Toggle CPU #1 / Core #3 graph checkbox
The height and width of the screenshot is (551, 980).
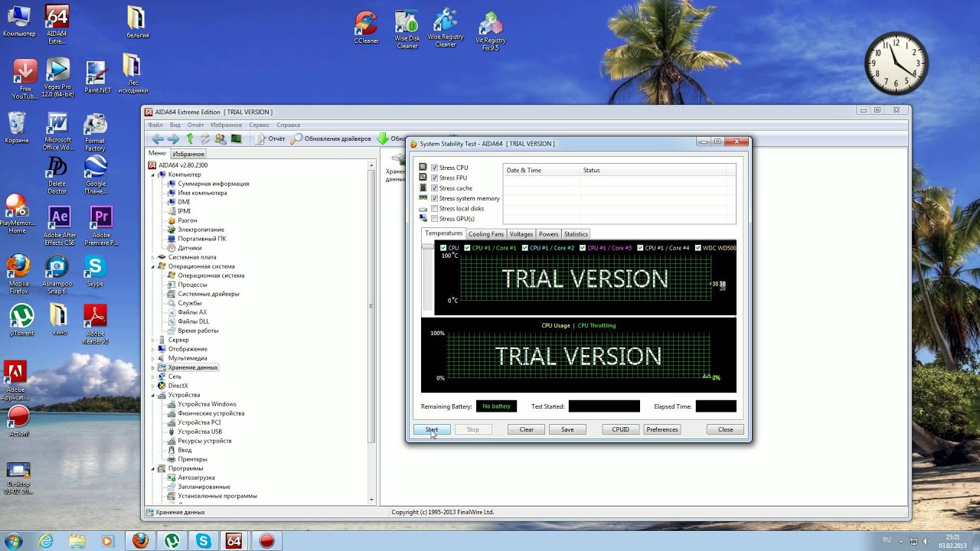(583, 248)
